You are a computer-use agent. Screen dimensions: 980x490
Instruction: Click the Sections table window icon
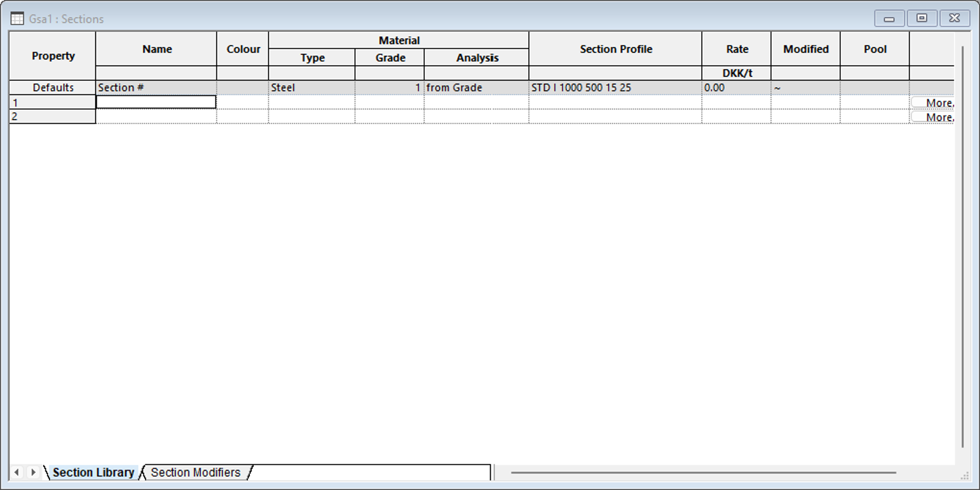click(17, 18)
